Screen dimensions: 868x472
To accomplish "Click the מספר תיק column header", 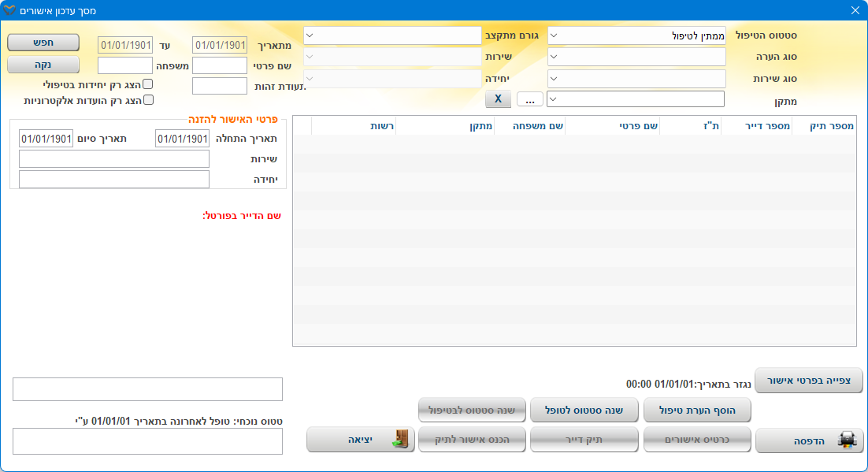I will (824, 125).
